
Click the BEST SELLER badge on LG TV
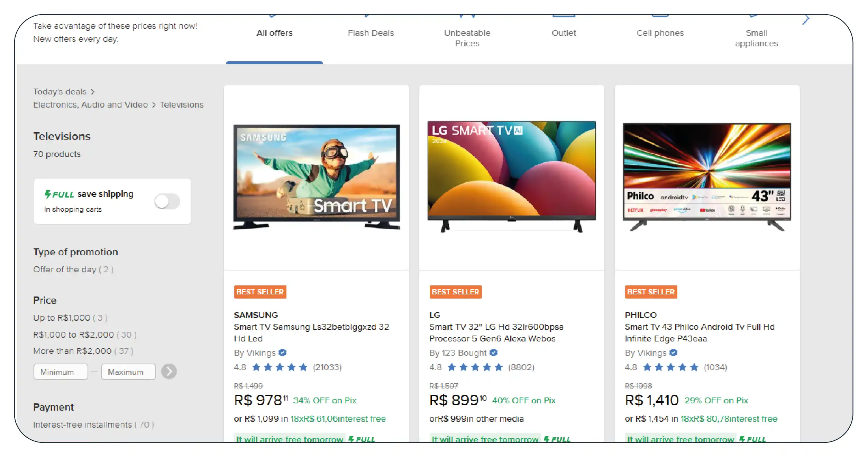[x=455, y=292]
